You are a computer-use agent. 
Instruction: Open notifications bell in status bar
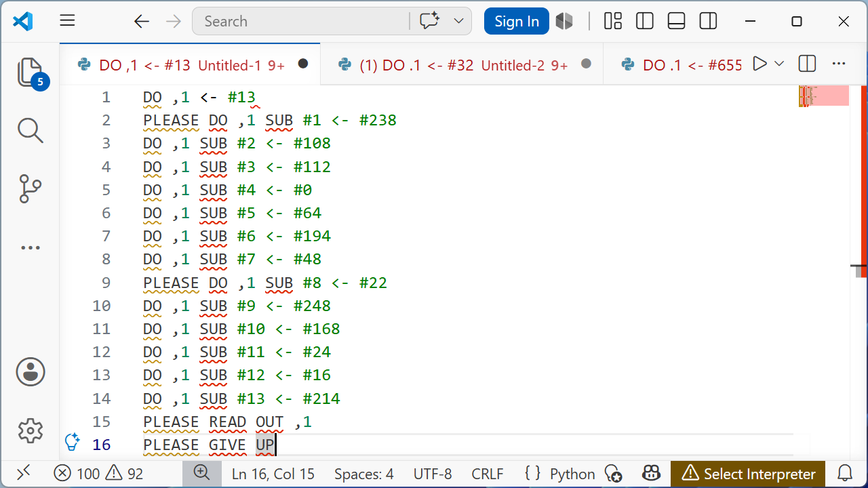pyautogui.click(x=845, y=473)
